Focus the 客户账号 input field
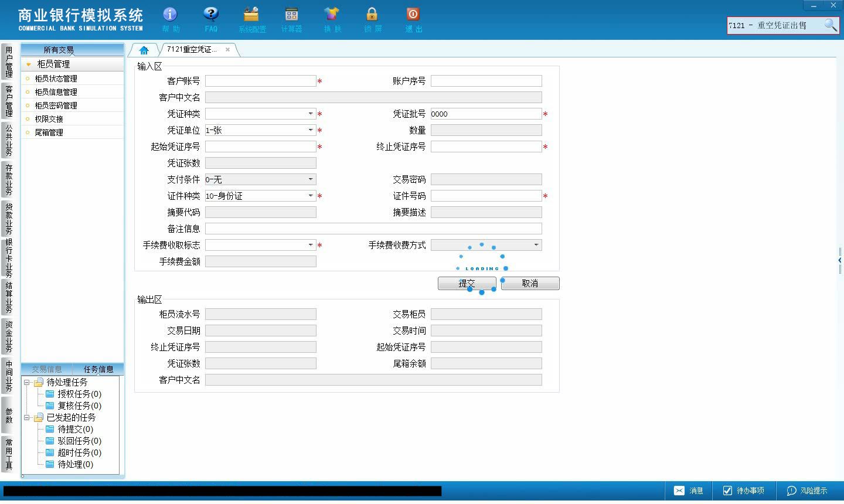844x504 pixels. coord(261,81)
